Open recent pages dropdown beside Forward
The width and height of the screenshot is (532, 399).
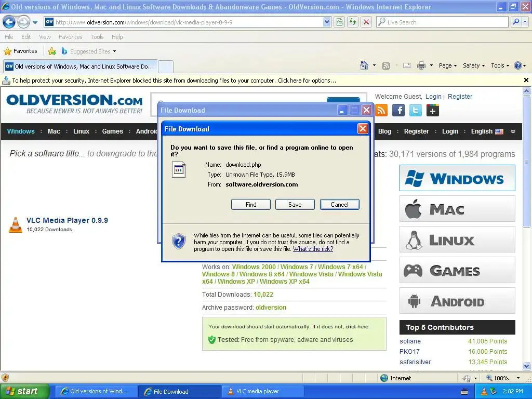click(35, 22)
